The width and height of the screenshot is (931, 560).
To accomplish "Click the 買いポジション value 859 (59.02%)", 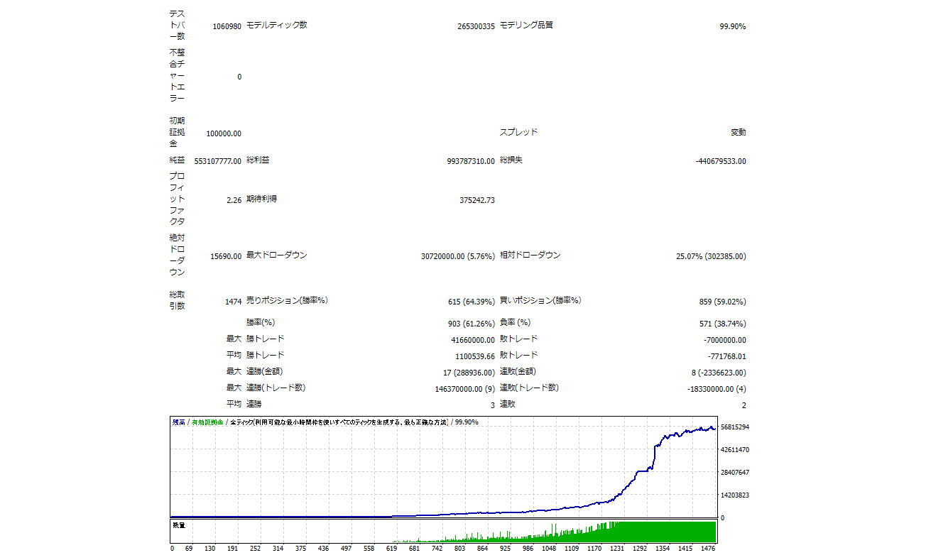I will (x=722, y=302).
